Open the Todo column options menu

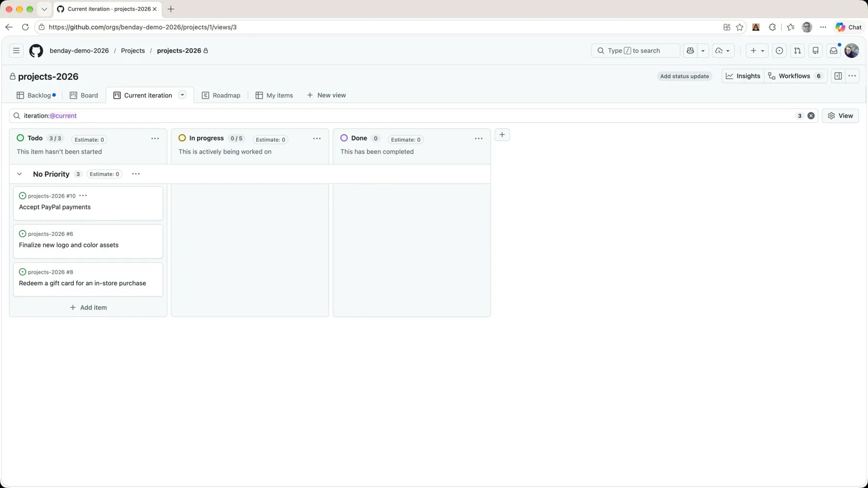pyautogui.click(x=155, y=139)
